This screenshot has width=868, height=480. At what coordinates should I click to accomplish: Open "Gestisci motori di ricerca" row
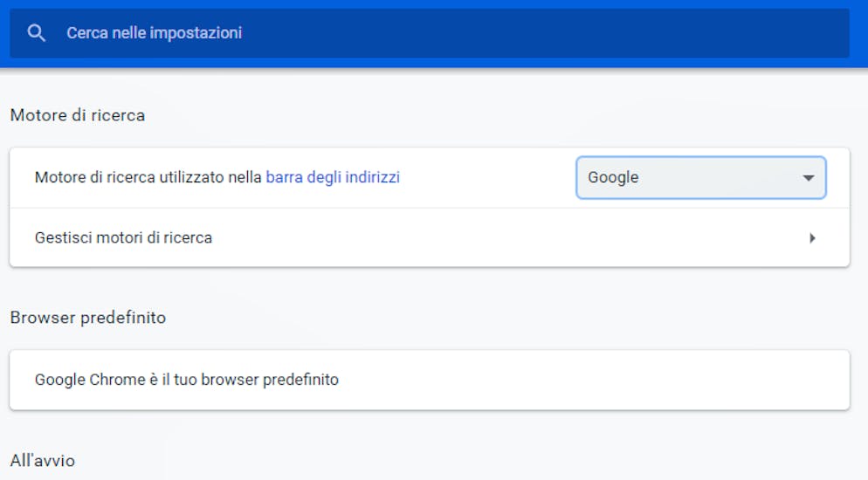click(x=430, y=237)
